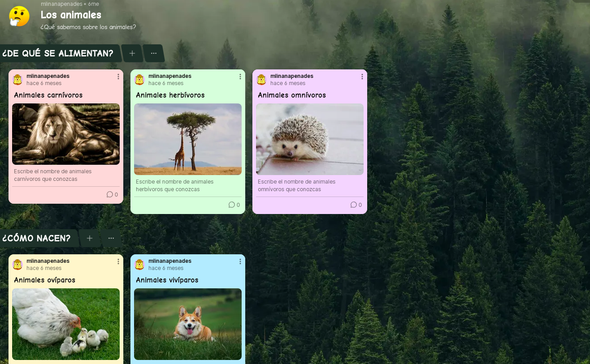Click the thinking emoji board icon
590x364 pixels.
click(x=19, y=16)
